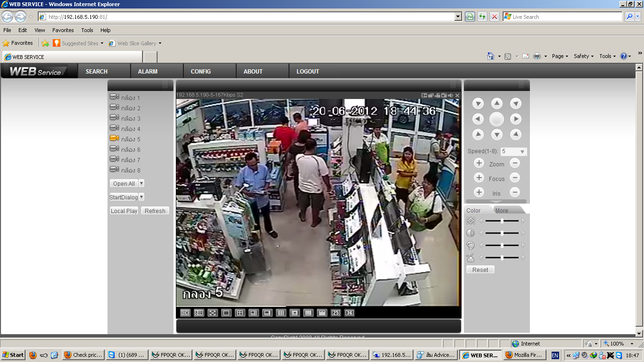Move PTZ camera diagonally up-right
The image size is (644, 362).
[516, 104]
